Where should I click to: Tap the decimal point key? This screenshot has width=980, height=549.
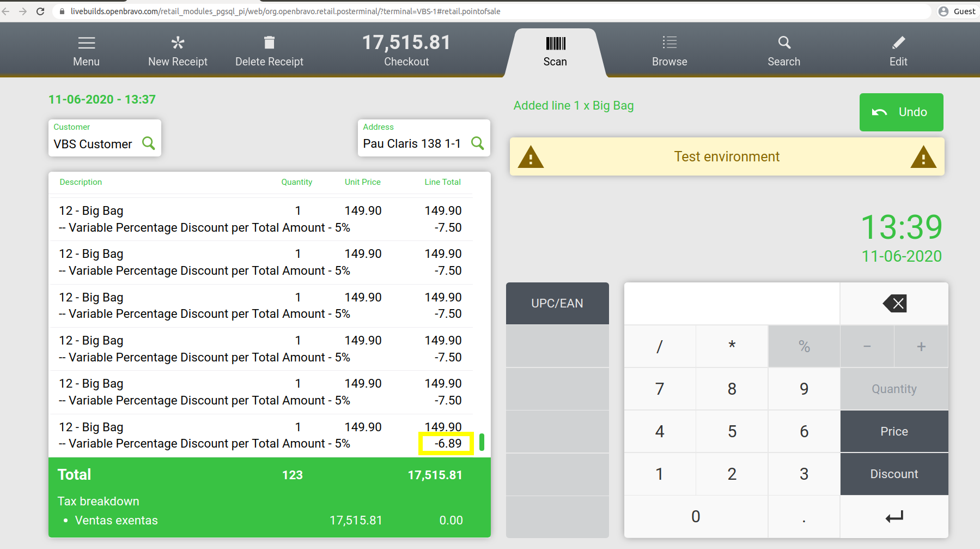804,516
